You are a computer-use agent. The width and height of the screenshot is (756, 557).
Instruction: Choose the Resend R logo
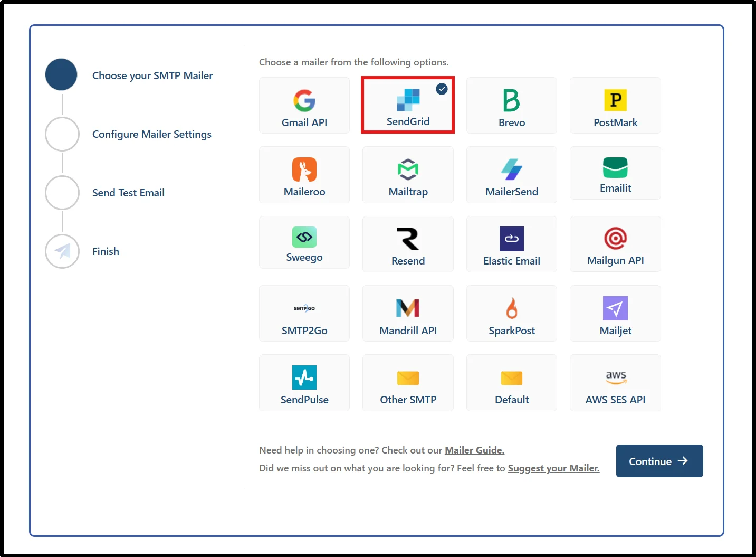[x=408, y=239]
